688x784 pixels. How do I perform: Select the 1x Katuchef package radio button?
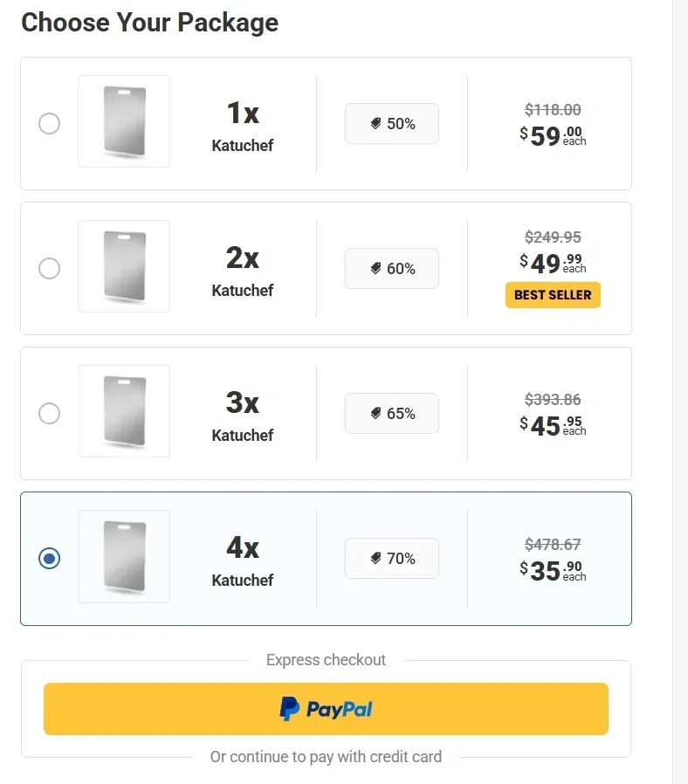click(49, 123)
